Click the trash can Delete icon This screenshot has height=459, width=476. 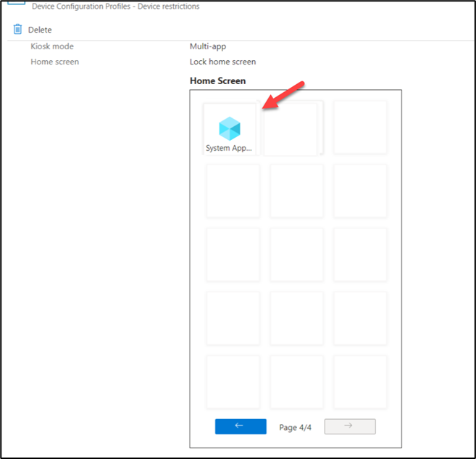click(x=17, y=30)
